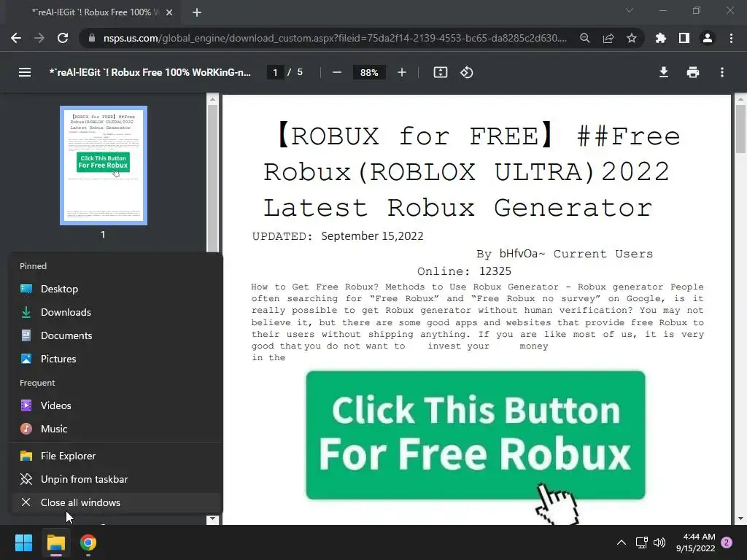Viewport: 747px width, 560px height.
Task: Select Close all windows
Action: (x=116, y=503)
